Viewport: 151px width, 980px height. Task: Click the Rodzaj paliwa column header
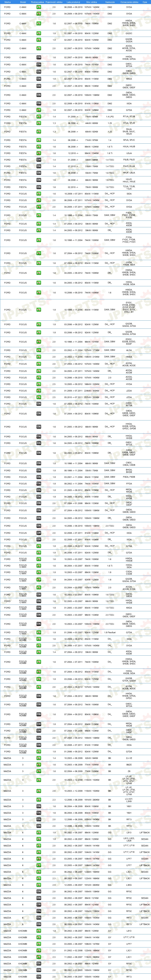tap(38, 2)
